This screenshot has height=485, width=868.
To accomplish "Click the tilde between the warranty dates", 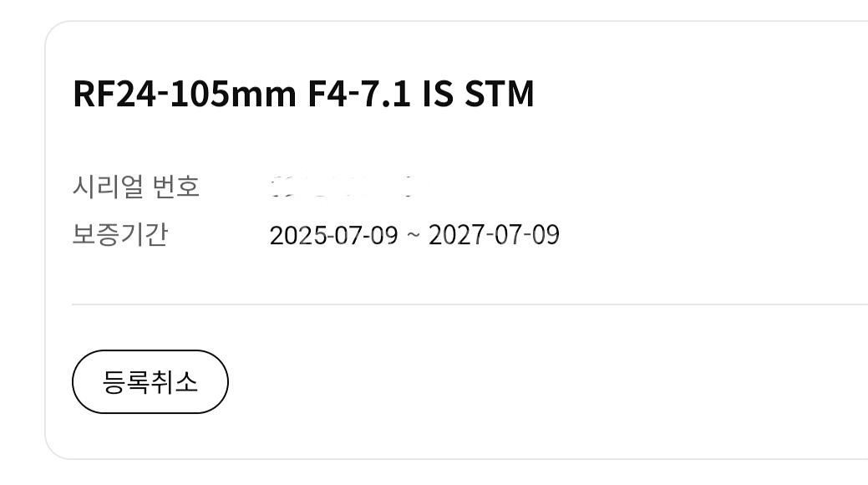I will pos(414,236).
